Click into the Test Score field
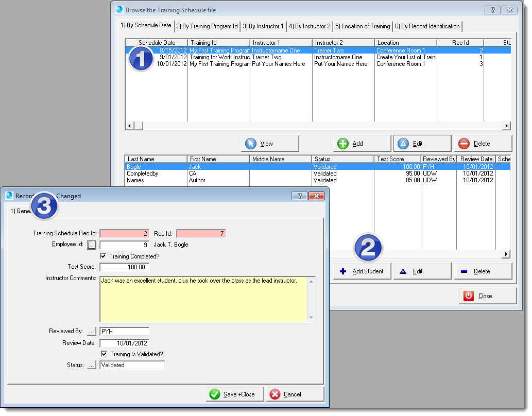 pos(124,267)
